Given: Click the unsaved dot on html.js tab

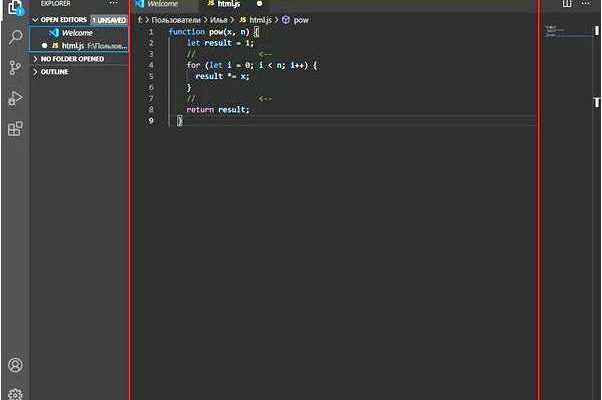Looking at the screenshot, I should pos(260,4).
